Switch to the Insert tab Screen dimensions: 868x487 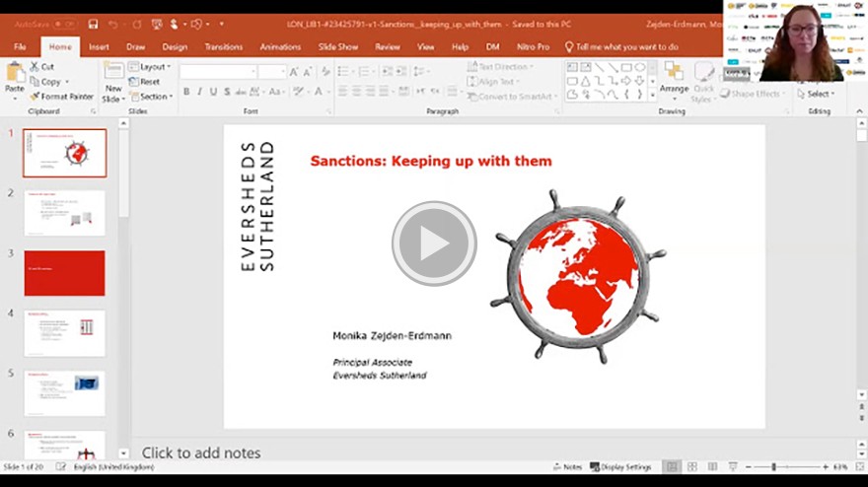tap(99, 47)
